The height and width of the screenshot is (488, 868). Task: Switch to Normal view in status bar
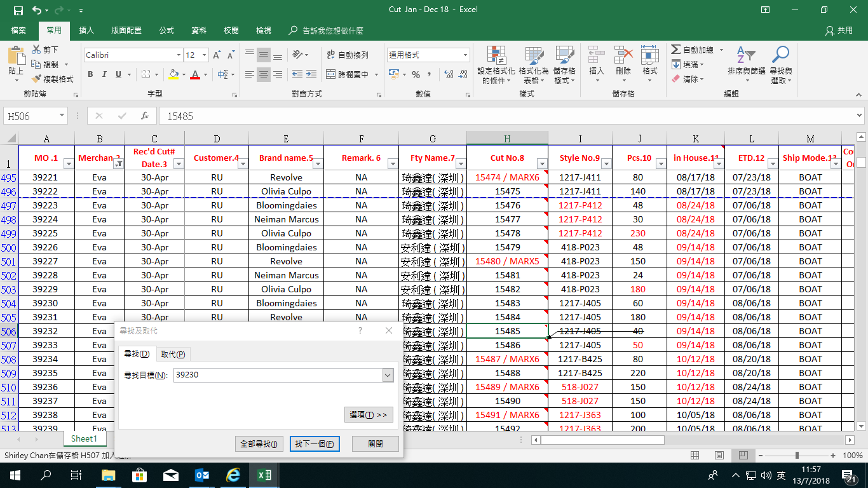click(695, 456)
